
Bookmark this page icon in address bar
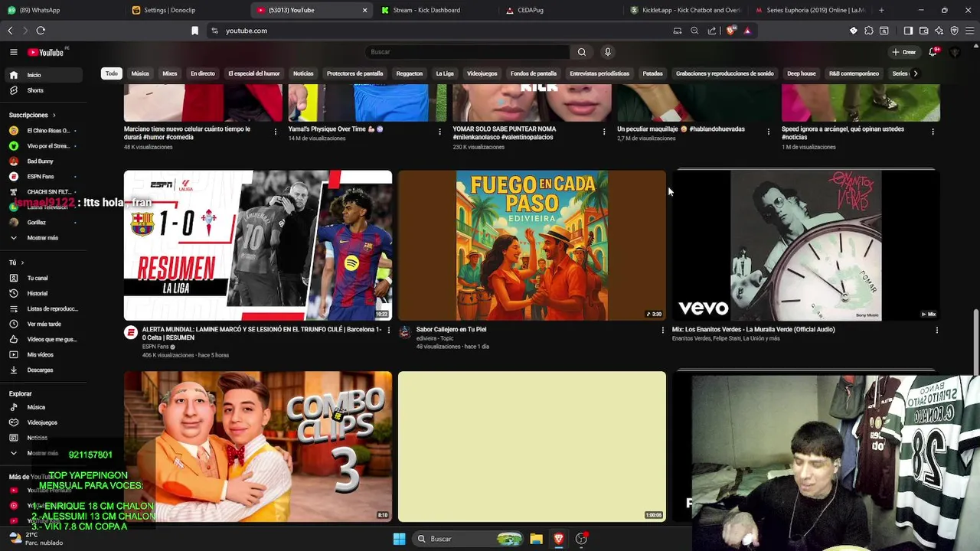pyautogui.click(x=194, y=31)
